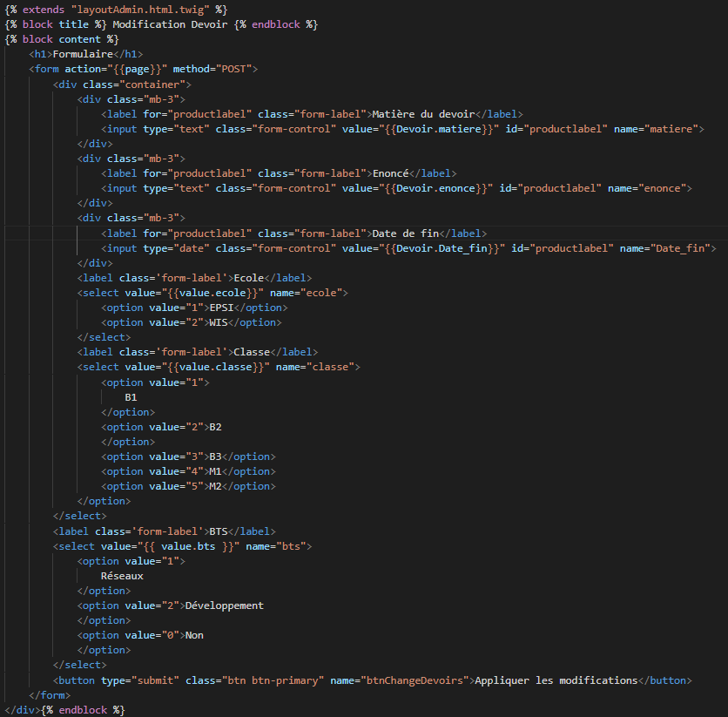
Task: Click text "Appliquer les modifications"
Action: [556, 680]
